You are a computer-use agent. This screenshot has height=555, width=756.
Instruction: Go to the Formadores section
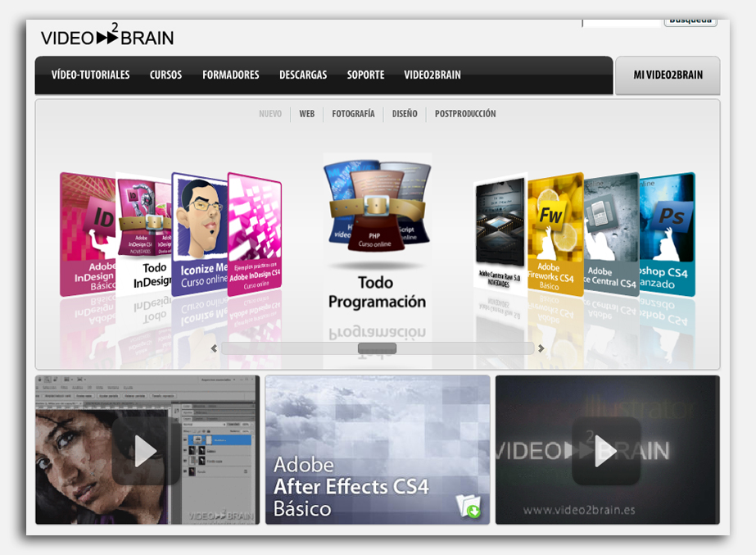coord(230,75)
